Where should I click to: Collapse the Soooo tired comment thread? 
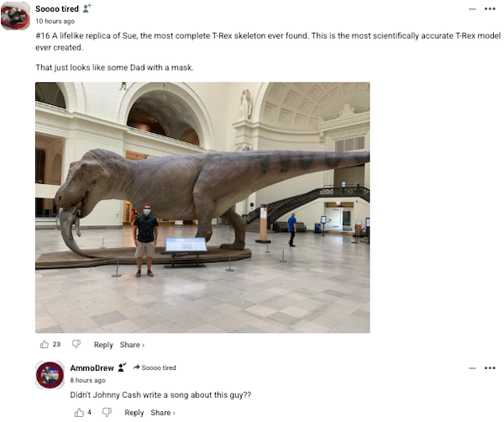coord(472,8)
